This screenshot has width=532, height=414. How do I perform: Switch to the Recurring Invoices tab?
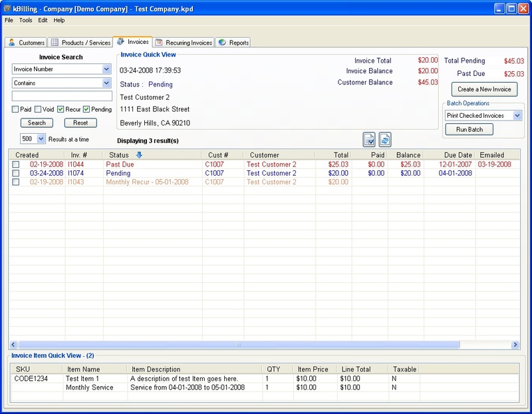(184, 43)
